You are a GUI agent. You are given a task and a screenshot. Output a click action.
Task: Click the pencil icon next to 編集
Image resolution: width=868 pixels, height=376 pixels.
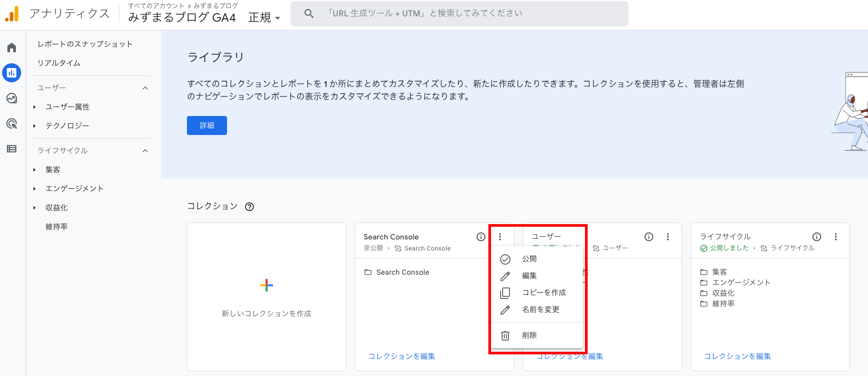pos(505,276)
